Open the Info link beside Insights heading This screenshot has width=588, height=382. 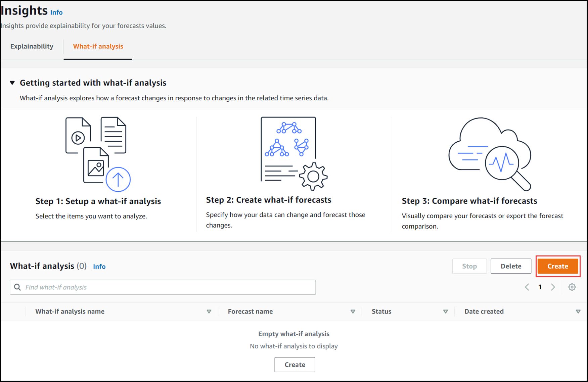(56, 12)
